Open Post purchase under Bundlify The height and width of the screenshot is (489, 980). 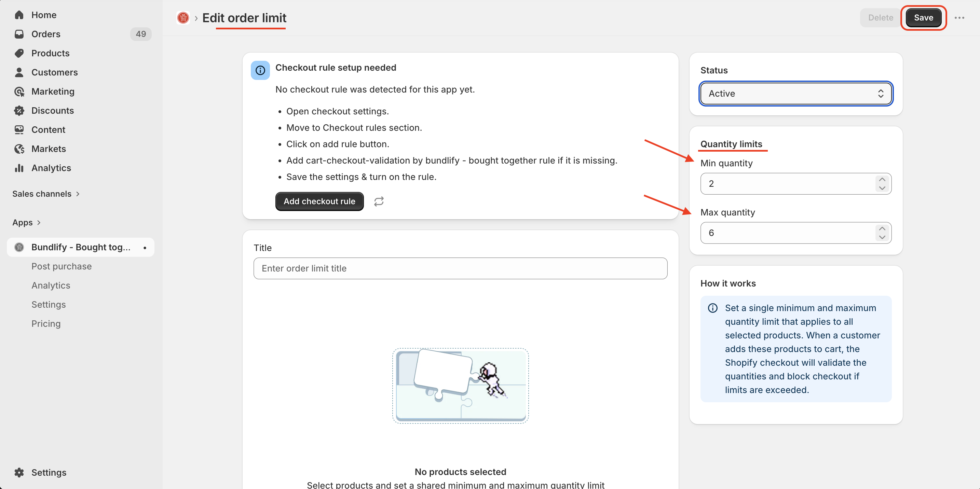pos(61,266)
